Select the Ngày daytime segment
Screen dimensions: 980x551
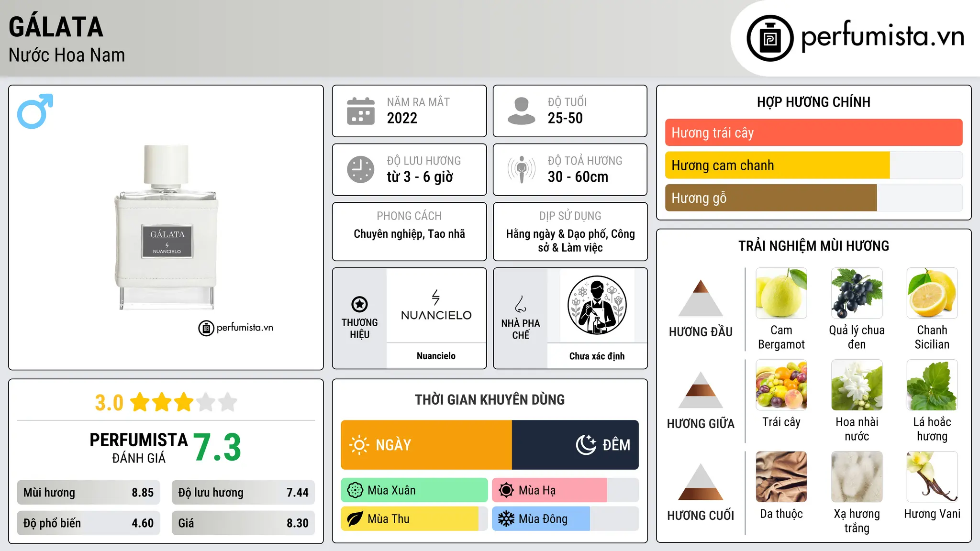coord(426,445)
